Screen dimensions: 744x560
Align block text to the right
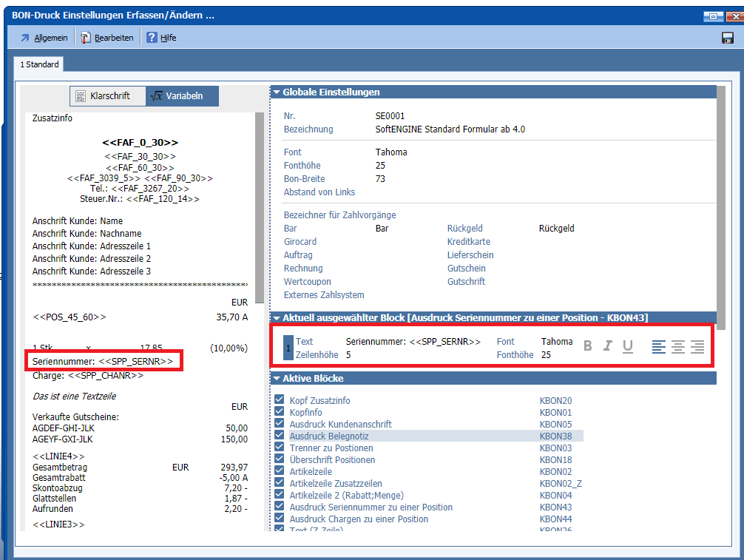[697, 346]
